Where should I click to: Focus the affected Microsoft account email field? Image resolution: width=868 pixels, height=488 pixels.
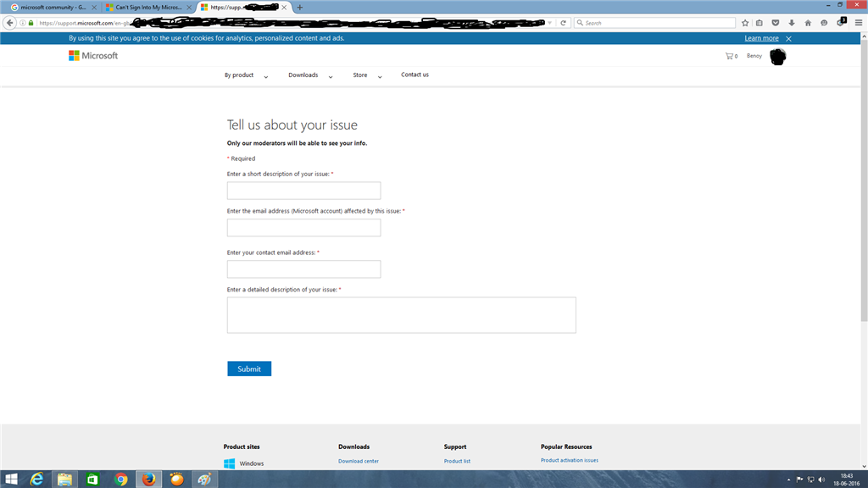[304, 228]
